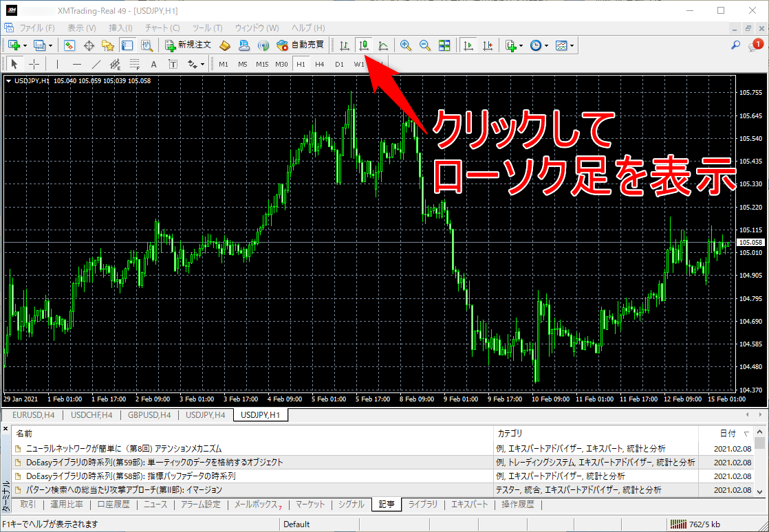Viewport: 769px width, 532px height.
Task: Open the chat notifications bubble
Action: 755,45
